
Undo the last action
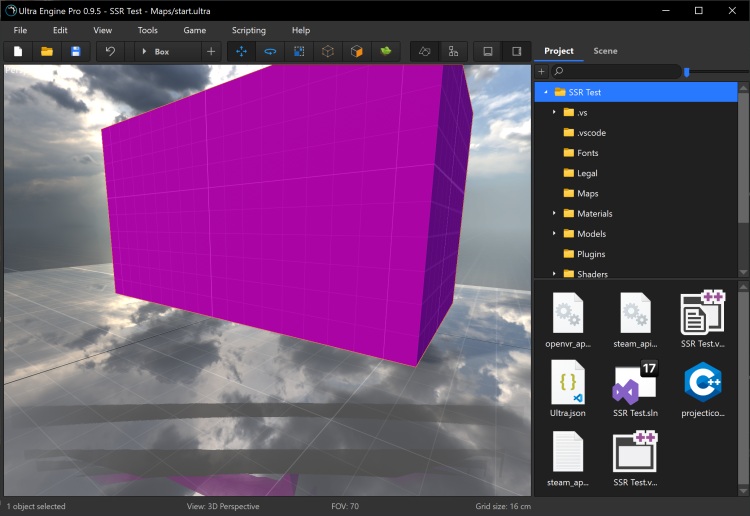point(110,51)
